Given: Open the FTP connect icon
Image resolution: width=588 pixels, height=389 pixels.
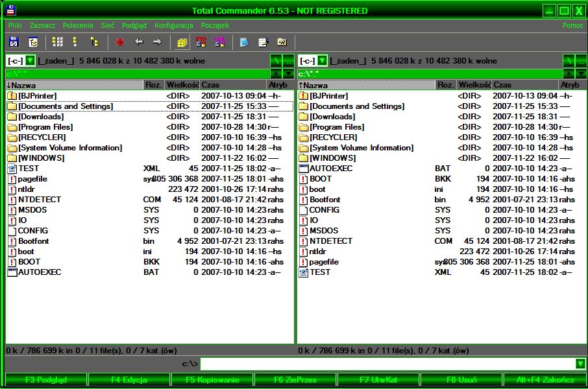Looking at the screenshot, I should point(201,42).
